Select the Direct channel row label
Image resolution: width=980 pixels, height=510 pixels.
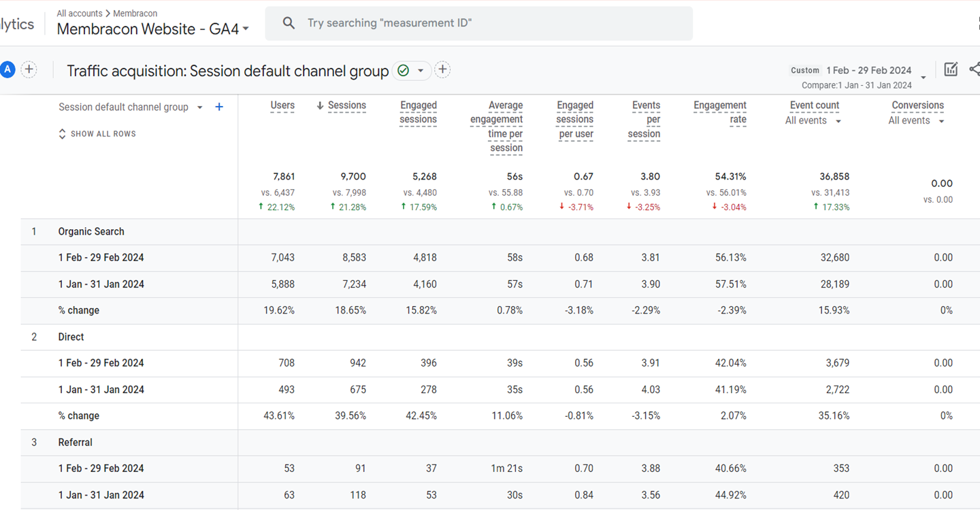(71, 337)
